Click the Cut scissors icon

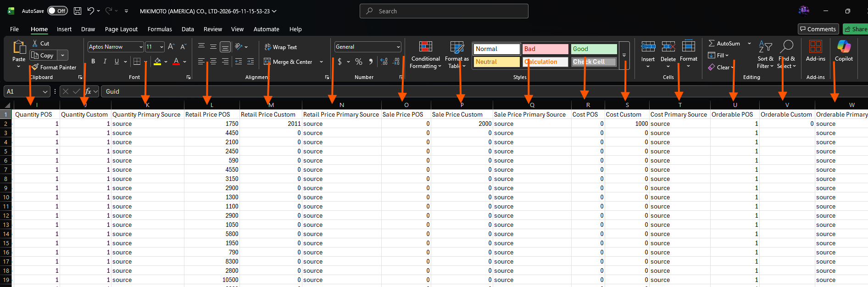[35, 43]
